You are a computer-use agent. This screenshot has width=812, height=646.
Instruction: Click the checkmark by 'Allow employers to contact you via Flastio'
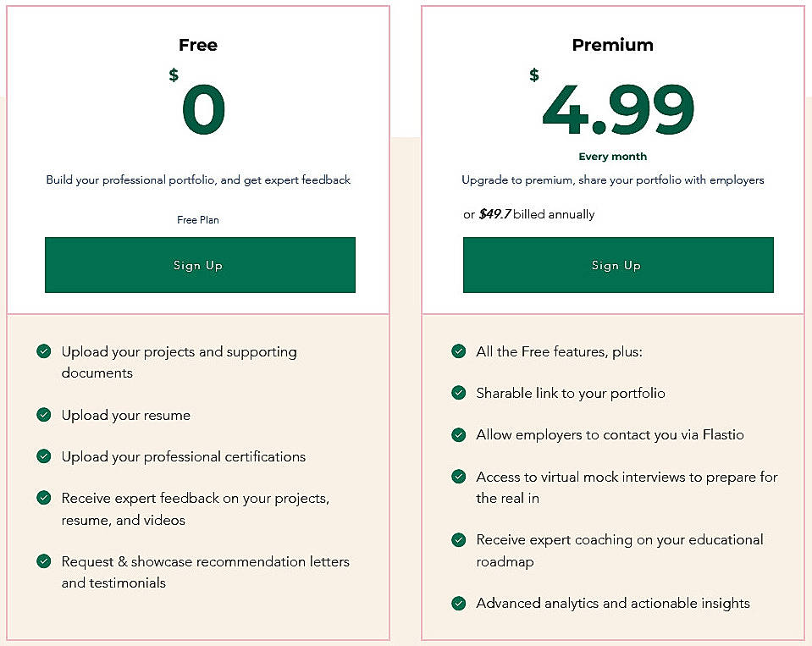click(459, 434)
